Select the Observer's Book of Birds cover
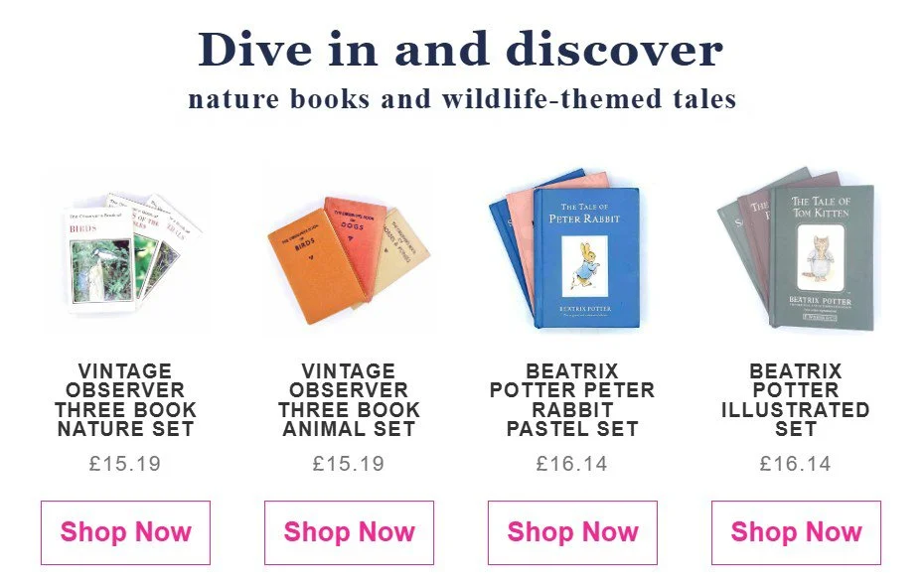This screenshot has width=924, height=581. 100,260
